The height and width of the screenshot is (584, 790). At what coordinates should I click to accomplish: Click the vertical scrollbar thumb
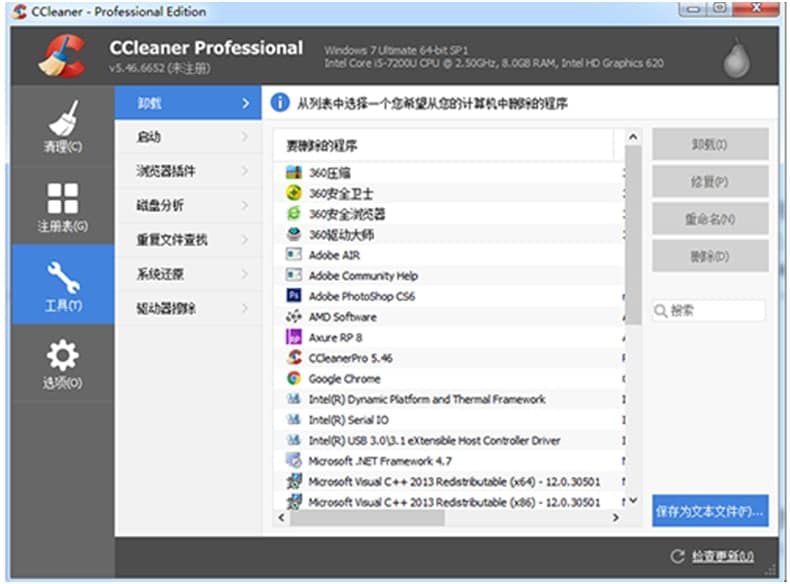click(633, 235)
